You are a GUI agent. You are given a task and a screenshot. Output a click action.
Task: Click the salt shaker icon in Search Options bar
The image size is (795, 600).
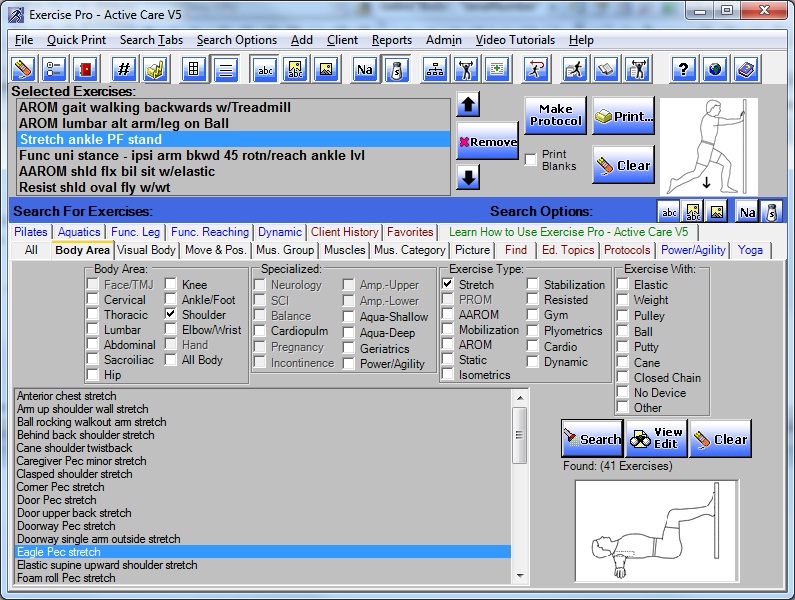[772, 212]
